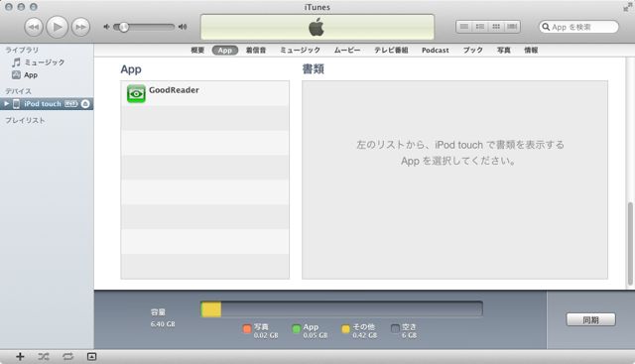Click the iPod touch battery indicator
Image resolution: width=635 pixels, height=364 pixels.
(71, 104)
